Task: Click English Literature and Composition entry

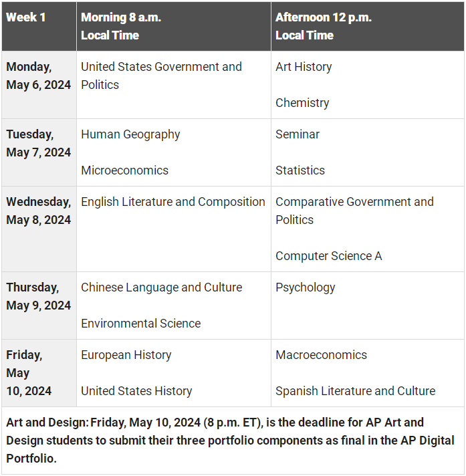Action: (x=173, y=202)
